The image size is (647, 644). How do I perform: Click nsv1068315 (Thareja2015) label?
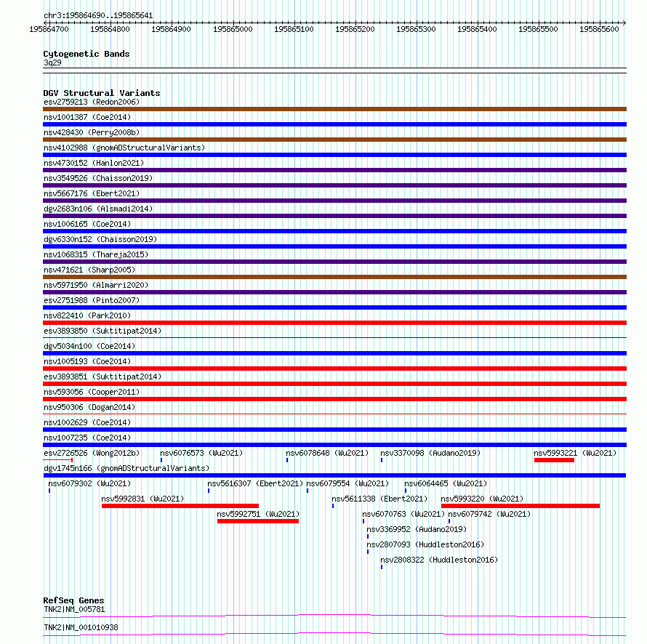pos(96,254)
